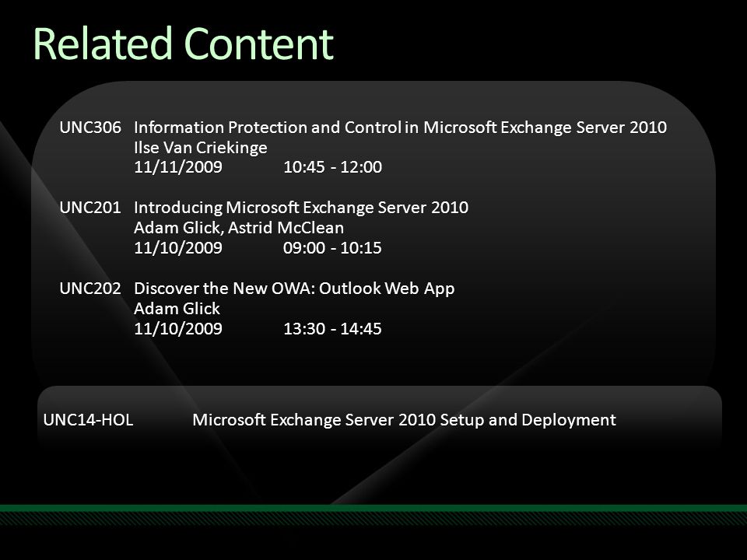Click speaker name Ilse Van Criekinge
Screen dimensions: 747x560
pyautogui.click(x=201, y=148)
